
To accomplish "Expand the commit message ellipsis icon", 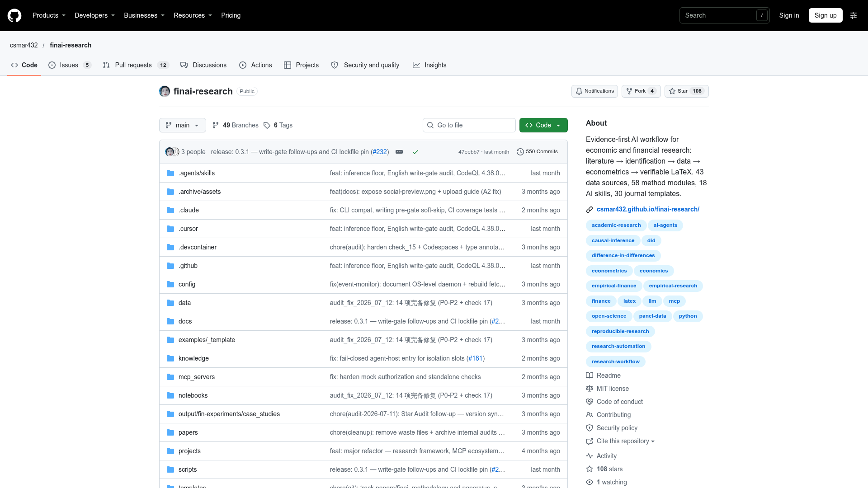I will [x=399, y=152].
